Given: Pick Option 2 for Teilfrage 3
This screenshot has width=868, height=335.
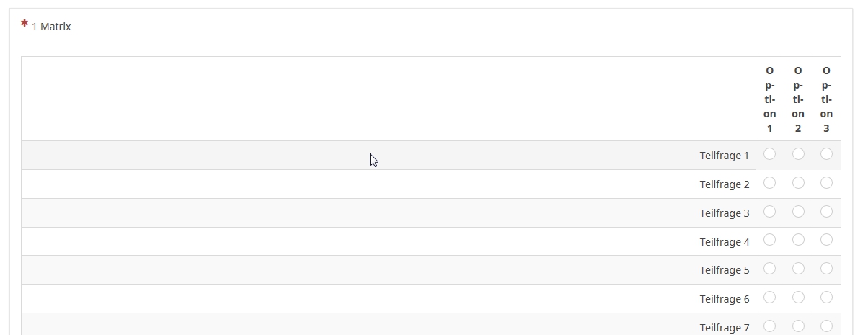Looking at the screenshot, I should coord(798,212).
